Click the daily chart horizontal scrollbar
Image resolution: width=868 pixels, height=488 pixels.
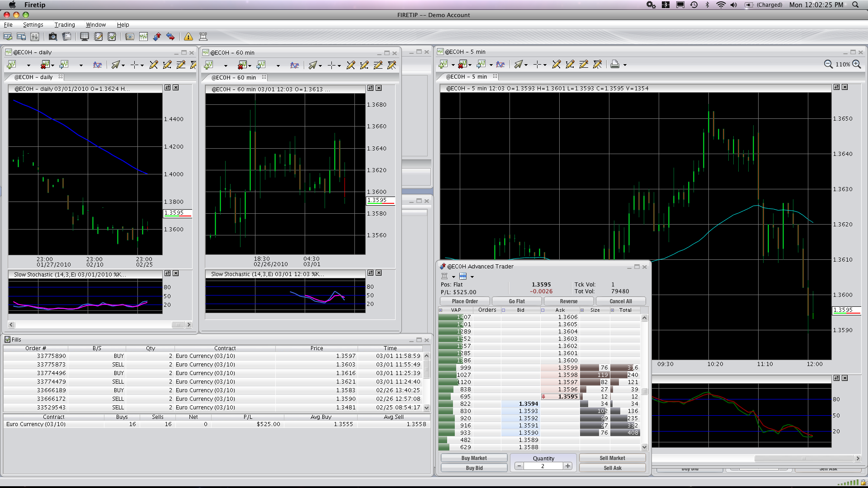pyautogui.click(x=100, y=324)
